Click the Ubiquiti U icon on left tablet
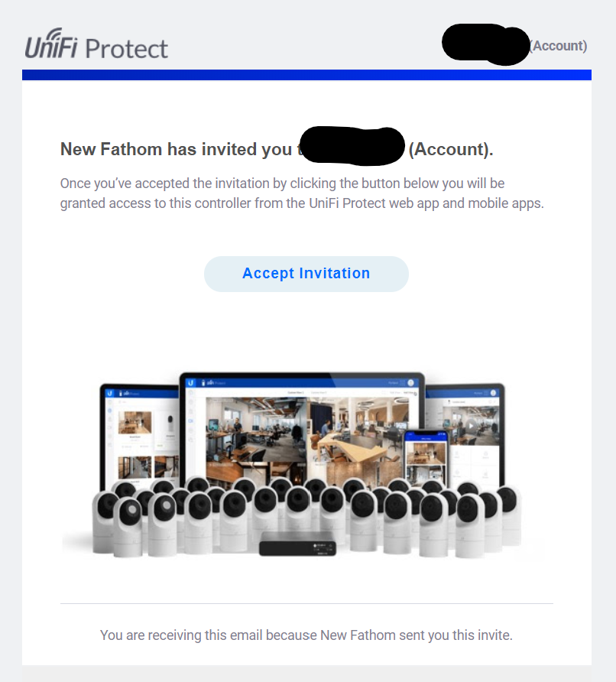 109,393
